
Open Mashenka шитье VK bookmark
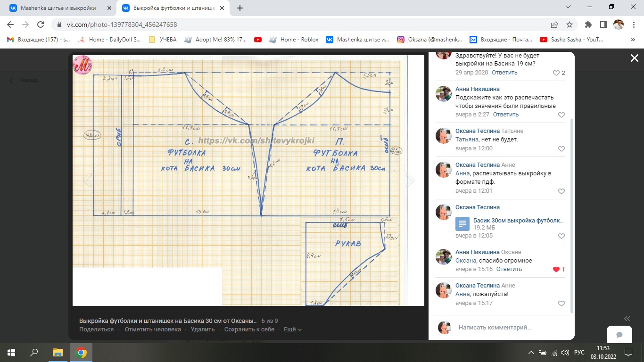tap(358, 40)
